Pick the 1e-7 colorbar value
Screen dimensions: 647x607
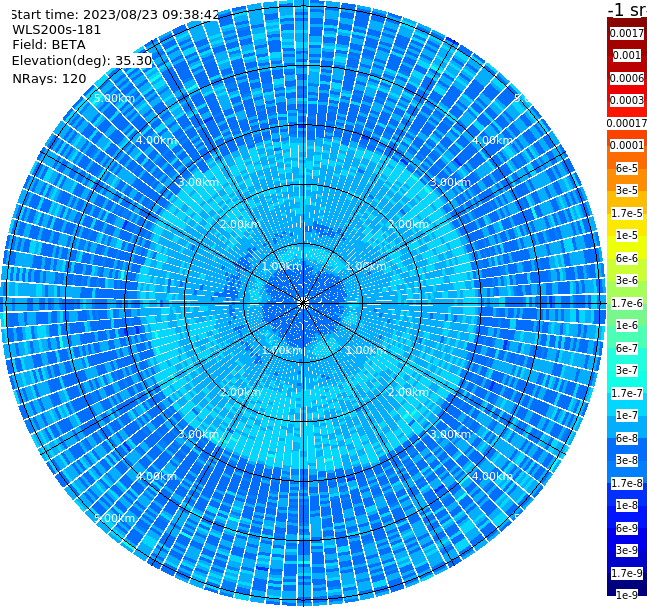click(x=627, y=415)
